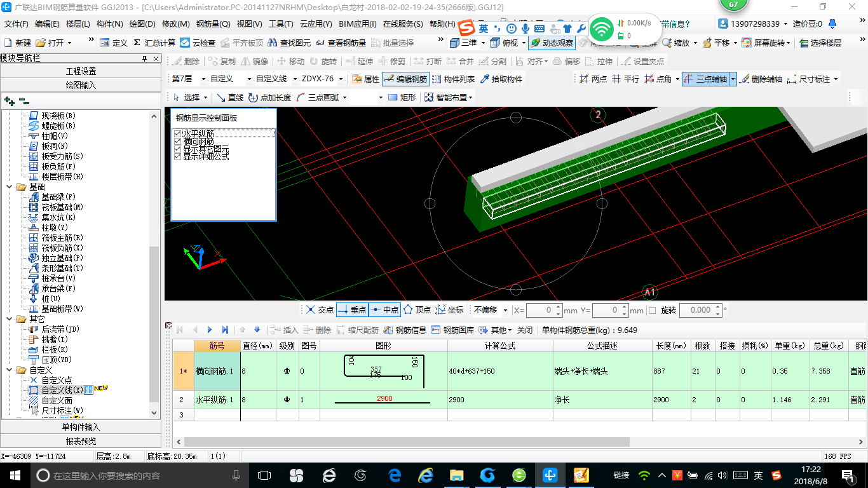868x488 pixels.
Task: Click the 复制 copy tool
Action: [x=222, y=61]
